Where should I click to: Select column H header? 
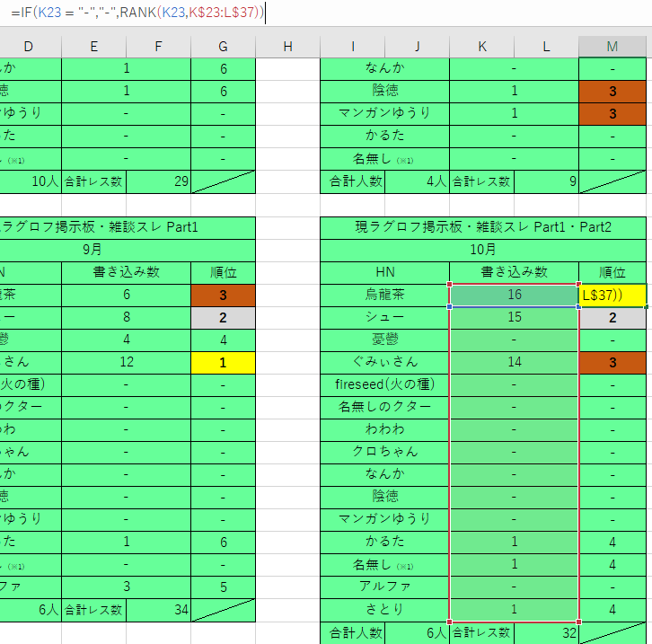click(287, 46)
